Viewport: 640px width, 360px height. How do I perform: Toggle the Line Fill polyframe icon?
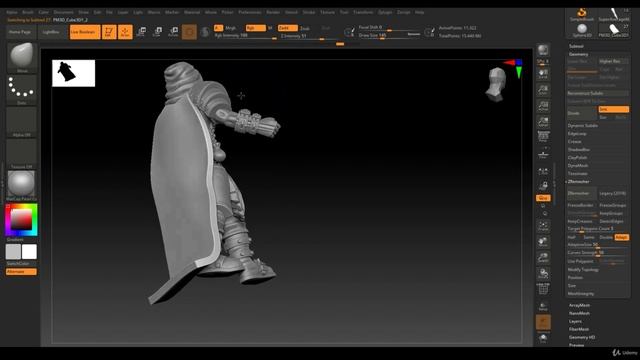tap(543, 289)
